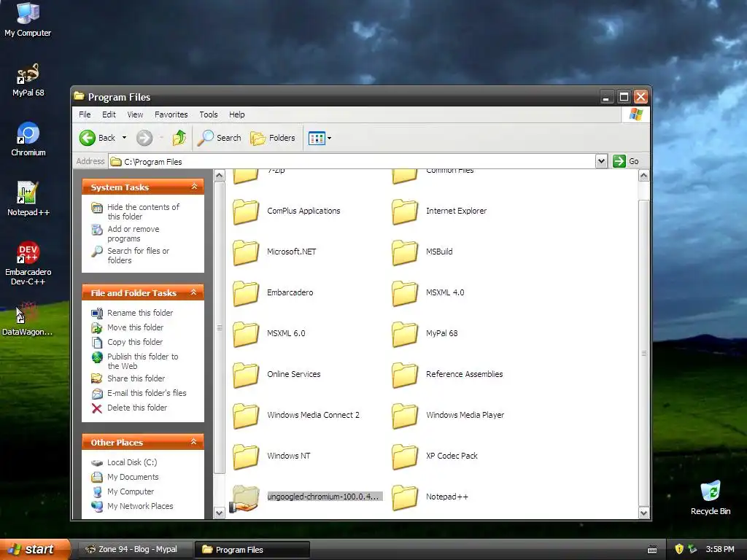The height and width of the screenshot is (560, 747).
Task: Open the File menu
Action: [x=85, y=114]
